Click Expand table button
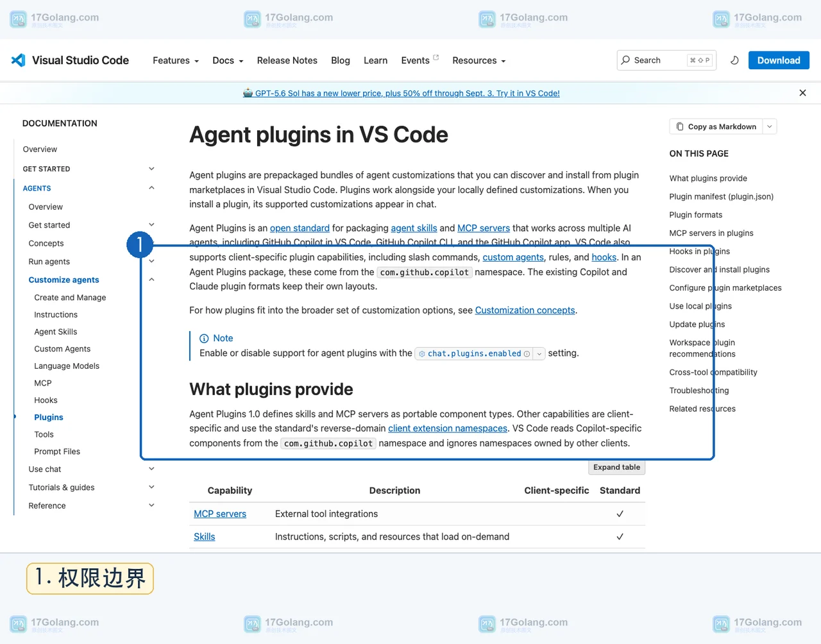The height and width of the screenshot is (644, 821). (616, 468)
